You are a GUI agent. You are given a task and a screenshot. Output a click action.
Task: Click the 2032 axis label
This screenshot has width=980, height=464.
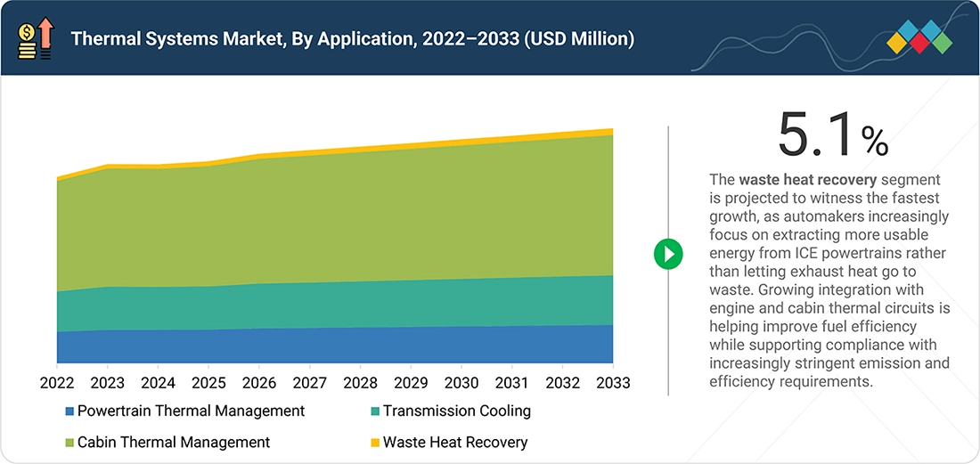click(x=562, y=382)
